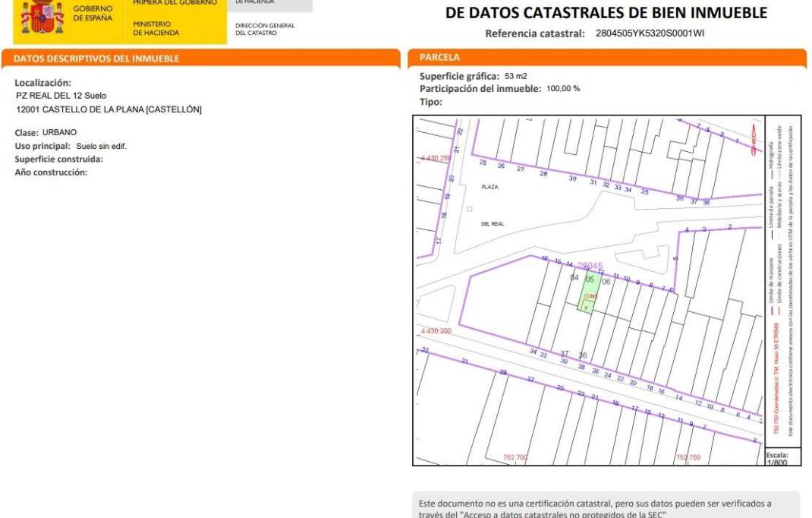Click 'Participación del inmueble:' label
Screen dimensions: 812x518
(x=480, y=89)
